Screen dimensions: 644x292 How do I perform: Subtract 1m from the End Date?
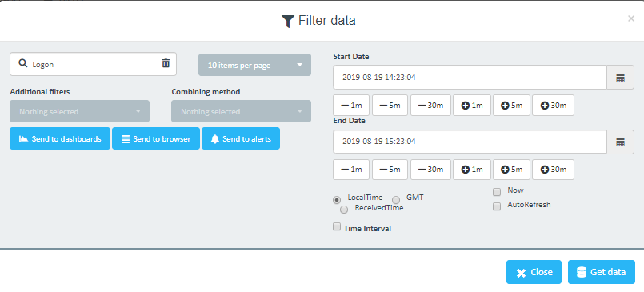(x=351, y=170)
